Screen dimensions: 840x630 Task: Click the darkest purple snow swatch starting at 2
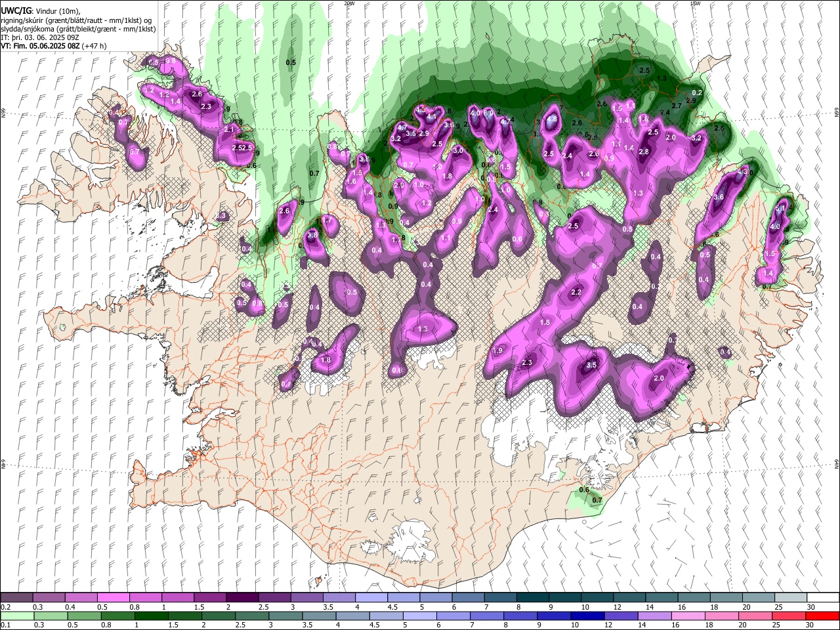[x=241, y=598]
